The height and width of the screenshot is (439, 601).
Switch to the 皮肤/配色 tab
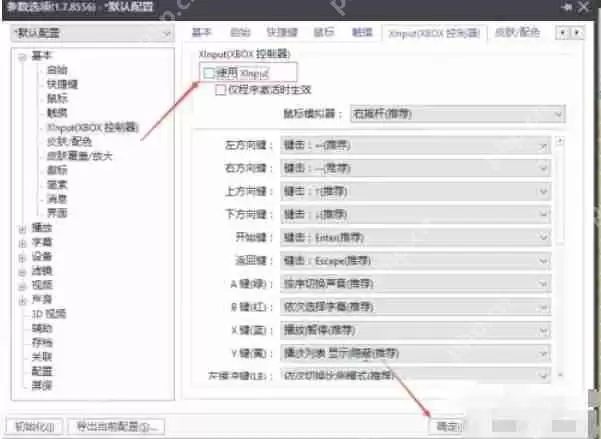(x=517, y=33)
